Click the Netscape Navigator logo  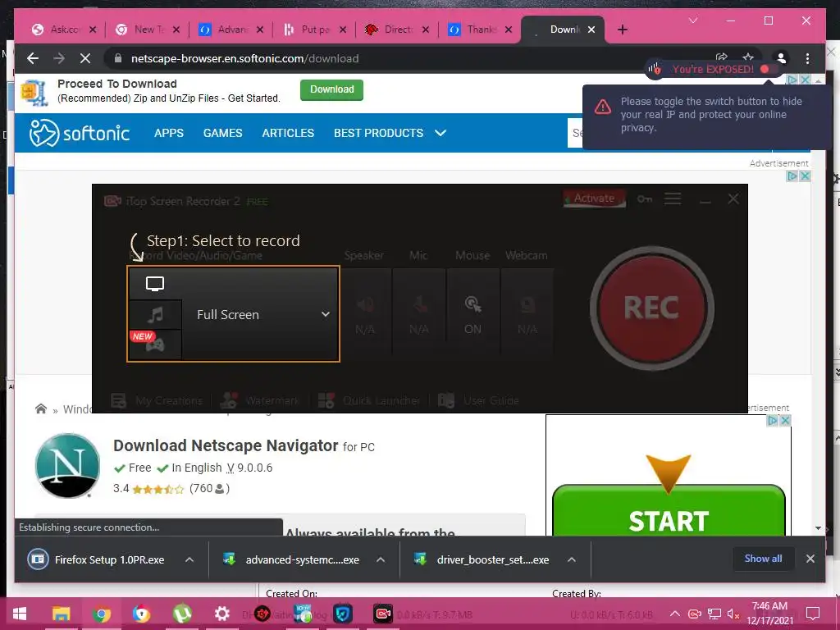tap(67, 466)
